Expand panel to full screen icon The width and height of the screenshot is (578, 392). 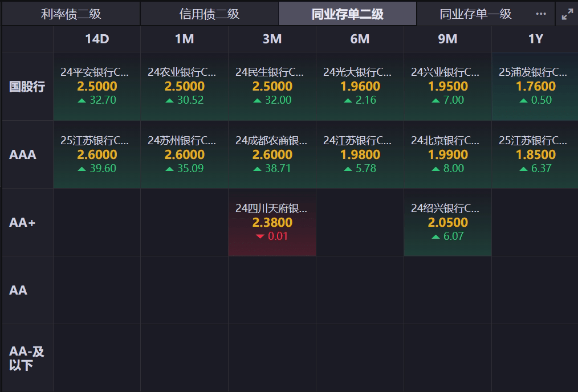point(567,14)
